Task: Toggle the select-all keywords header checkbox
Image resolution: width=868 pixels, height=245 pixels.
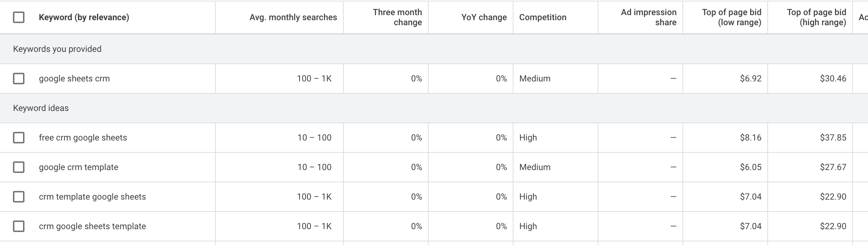Action: (x=19, y=17)
